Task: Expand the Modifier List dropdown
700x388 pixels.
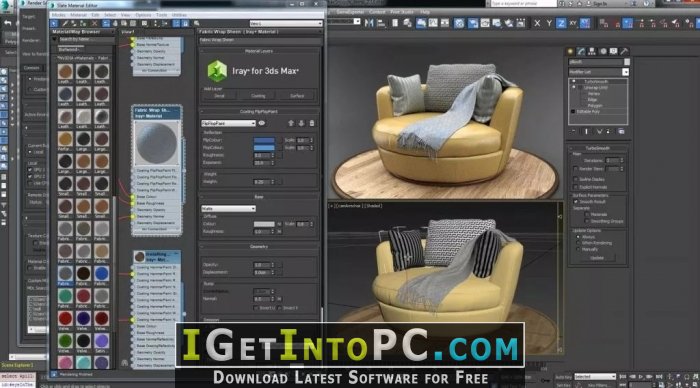Action: click(599, 72)
